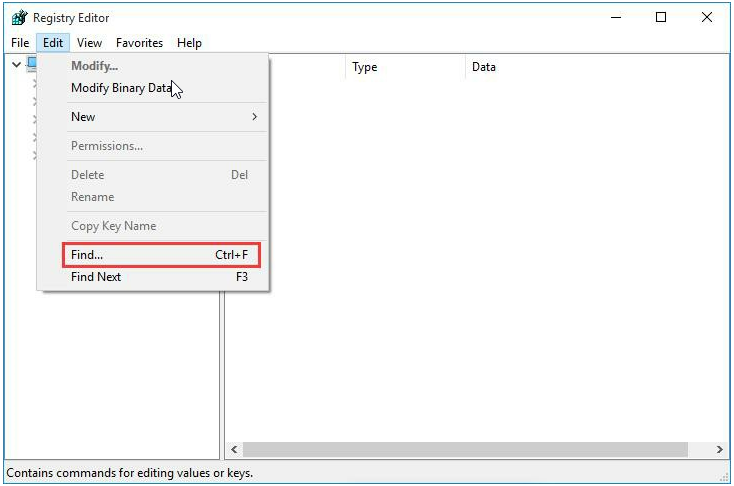Collapse the Computer tree root chevron
This screenshot has height=486, width=734.
16,65
